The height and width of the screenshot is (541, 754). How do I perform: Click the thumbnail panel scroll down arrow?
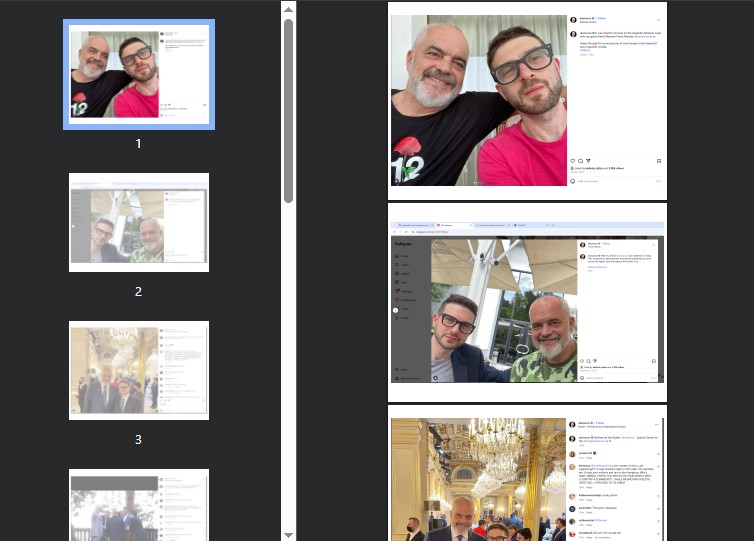(288, 533)
